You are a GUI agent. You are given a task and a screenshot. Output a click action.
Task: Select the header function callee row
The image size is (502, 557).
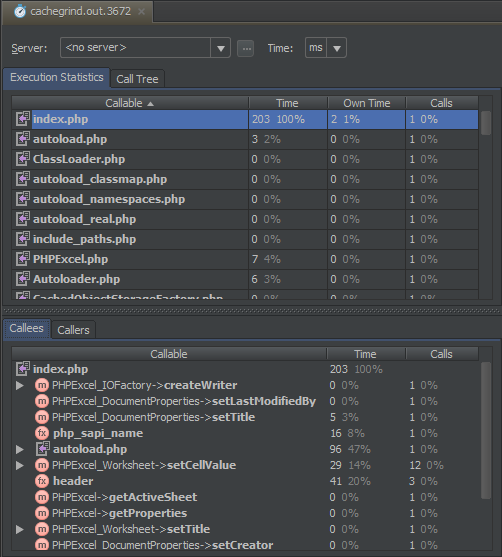click(245, 481)
